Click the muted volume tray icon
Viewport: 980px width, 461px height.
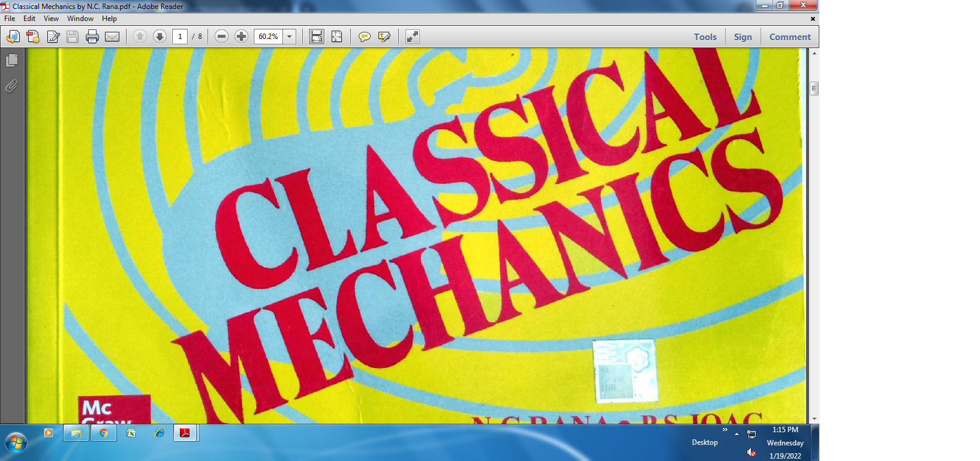tap(751, 452)
